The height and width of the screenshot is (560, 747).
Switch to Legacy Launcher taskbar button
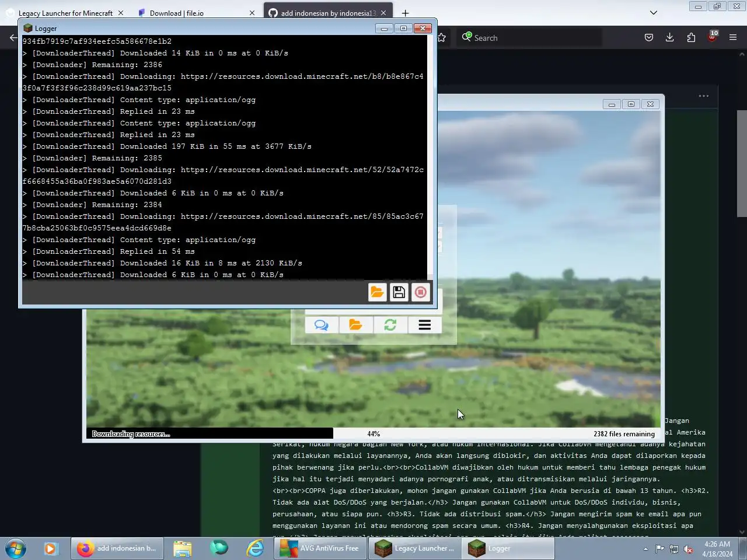(x=415, y=548)
